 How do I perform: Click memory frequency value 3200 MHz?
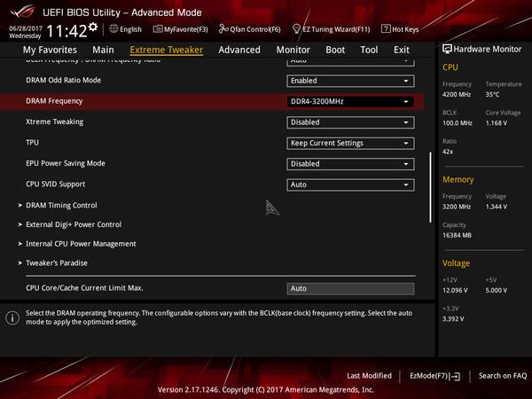point(457,207)
